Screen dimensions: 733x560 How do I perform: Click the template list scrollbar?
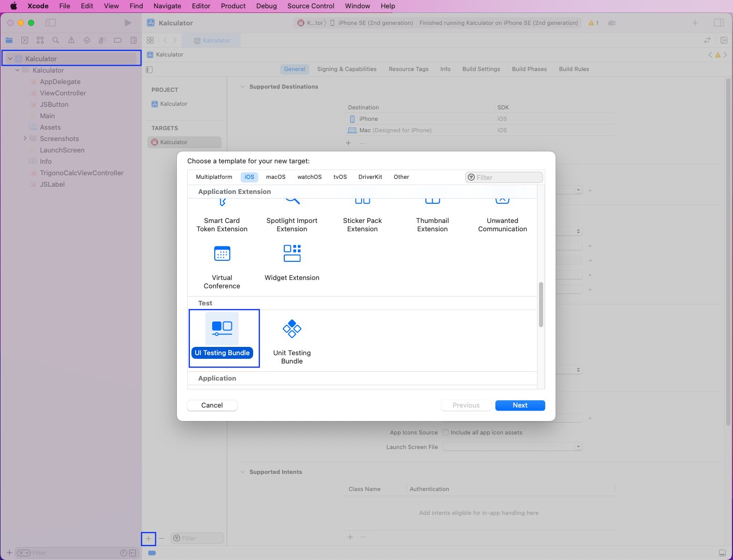pyautogui.click(x=541, y=304)
